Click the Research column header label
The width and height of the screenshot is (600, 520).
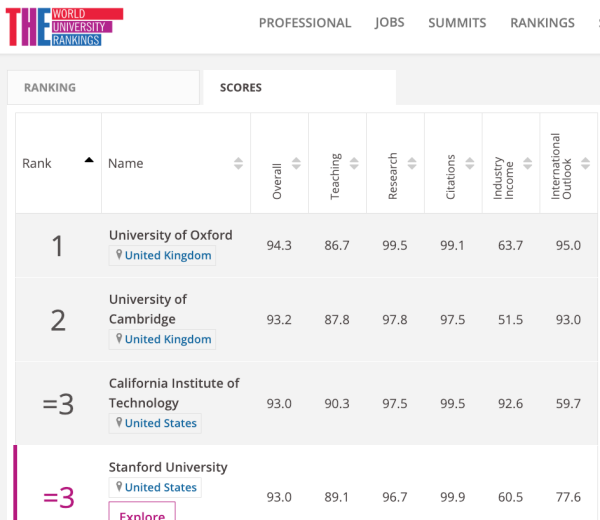click(393, 176)
